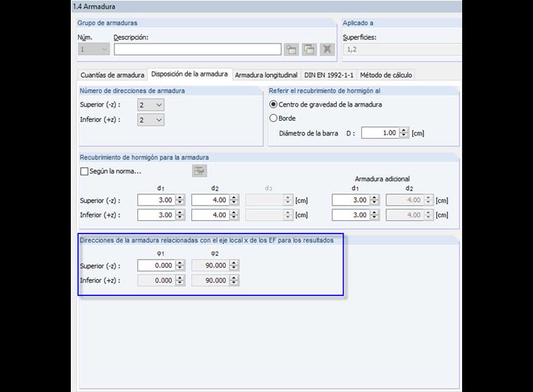Click the Descripción text field
This screenshot has width=533, height=392.
coord(198,50)
